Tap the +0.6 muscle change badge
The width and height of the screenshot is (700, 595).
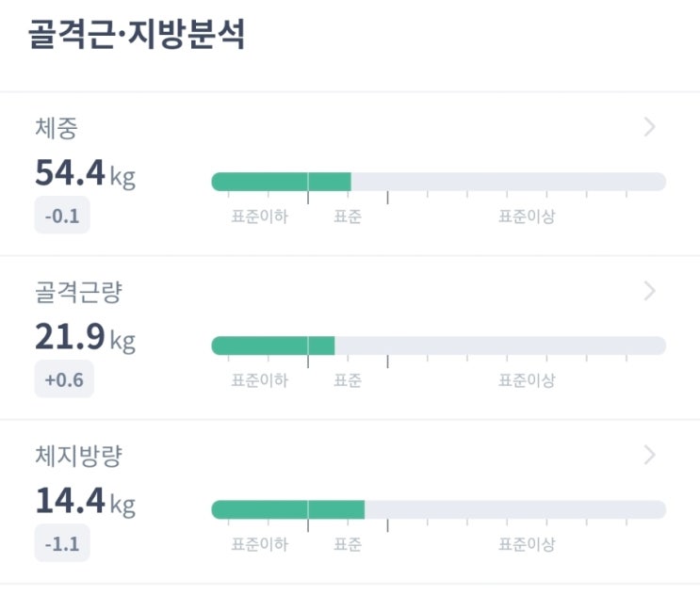pos(63,381)
